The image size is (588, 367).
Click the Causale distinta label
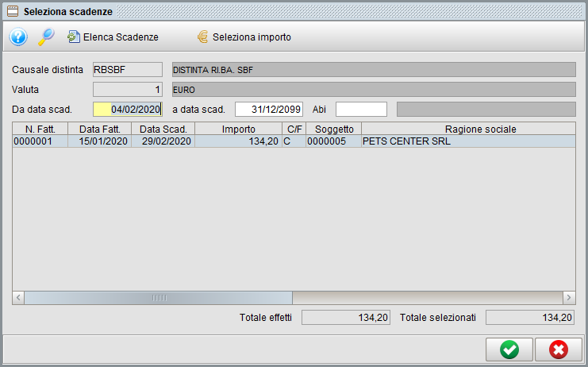tap(48, 70)
